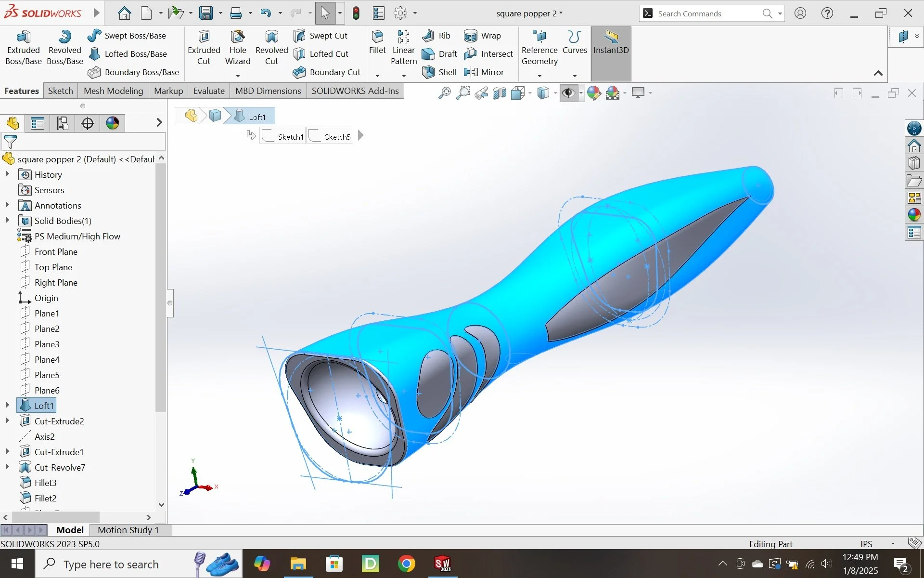The image size is (924, 578).
Task: Open the ConfigurationManager tab icon
Action: click(x=63, y=123)
